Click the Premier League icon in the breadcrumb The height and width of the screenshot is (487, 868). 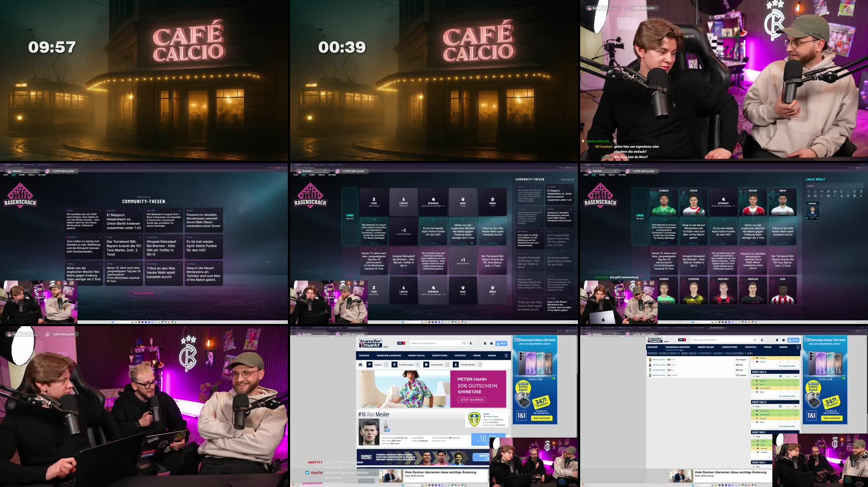pyautogui.click(x=394, y=364)
